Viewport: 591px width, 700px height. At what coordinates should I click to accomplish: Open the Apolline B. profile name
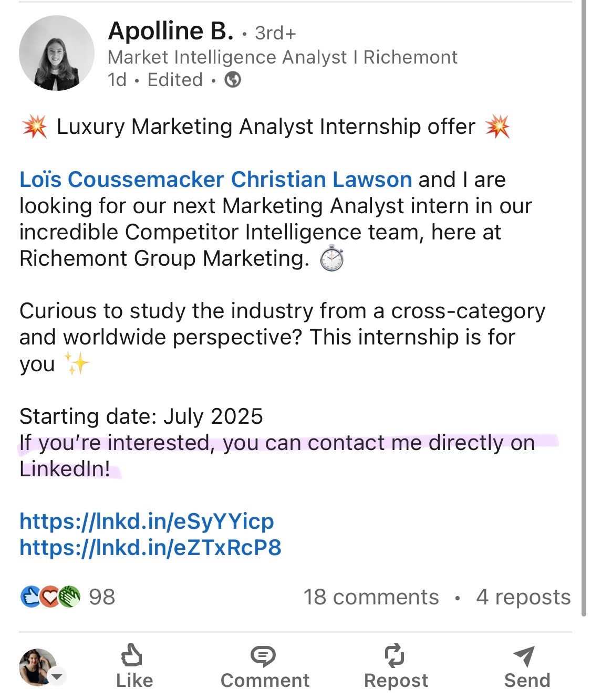[171, 31]
